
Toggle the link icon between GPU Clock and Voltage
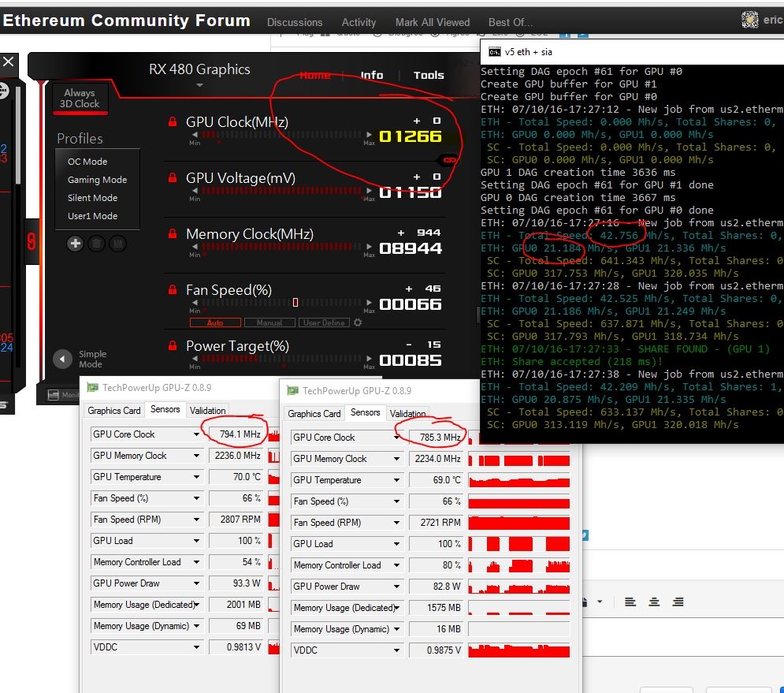point(449,160)
